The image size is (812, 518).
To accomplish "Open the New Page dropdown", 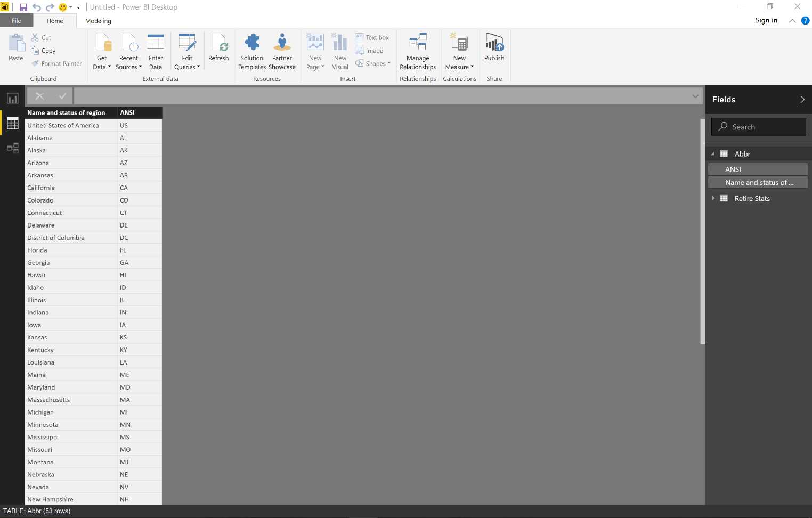I will click(x=315, y=51).
